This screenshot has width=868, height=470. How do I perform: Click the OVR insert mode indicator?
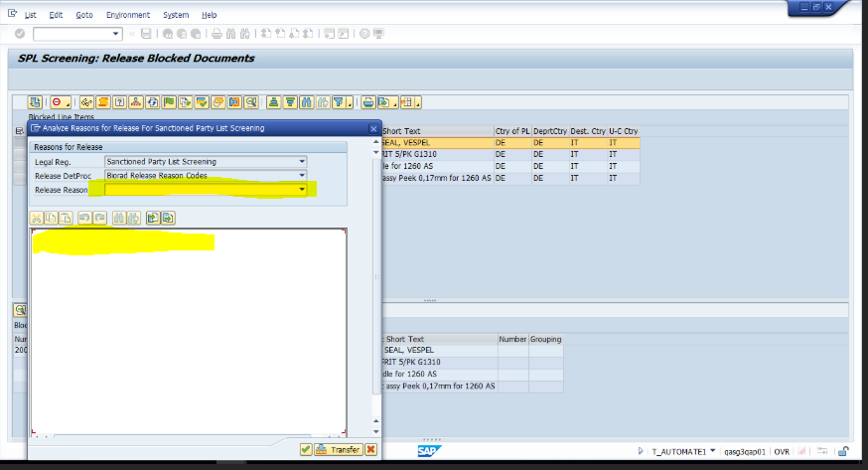tap(782, 452)
